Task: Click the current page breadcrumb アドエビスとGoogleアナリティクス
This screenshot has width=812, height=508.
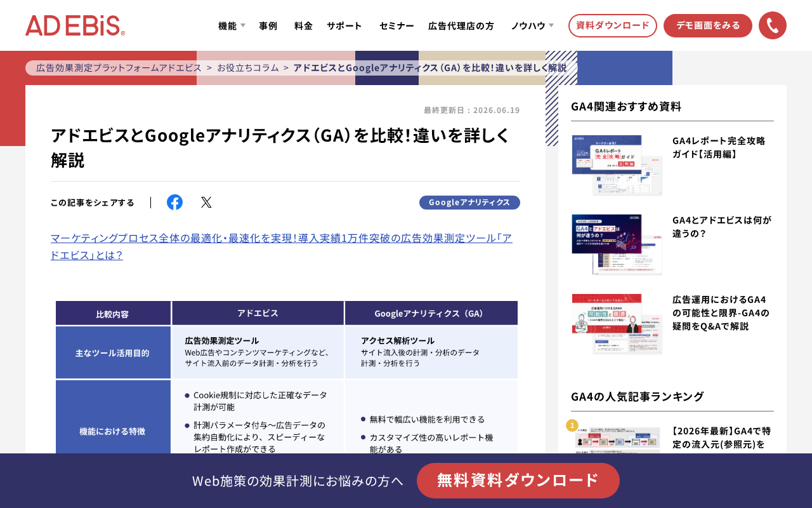Action: pyautogui.click(x=430, y=67)
